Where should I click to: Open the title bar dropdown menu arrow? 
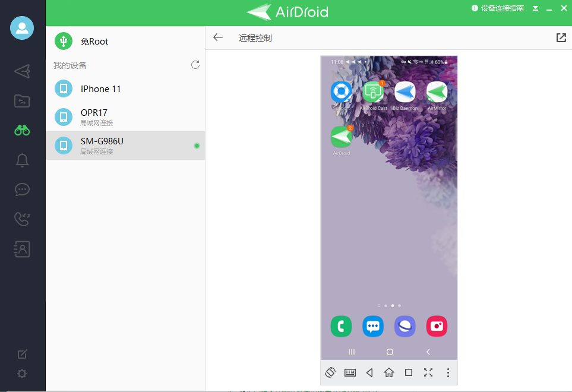pos(536,8)
